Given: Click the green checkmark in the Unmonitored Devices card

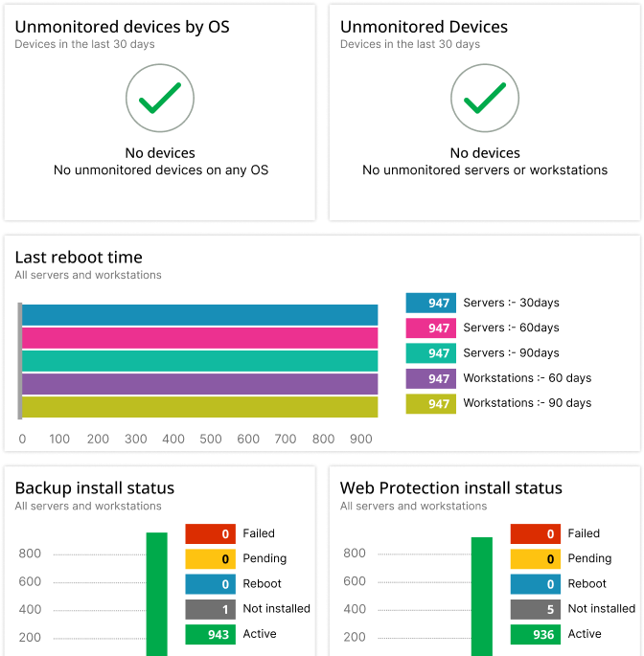Looking at the screenshot, I should tap(485, 98).
